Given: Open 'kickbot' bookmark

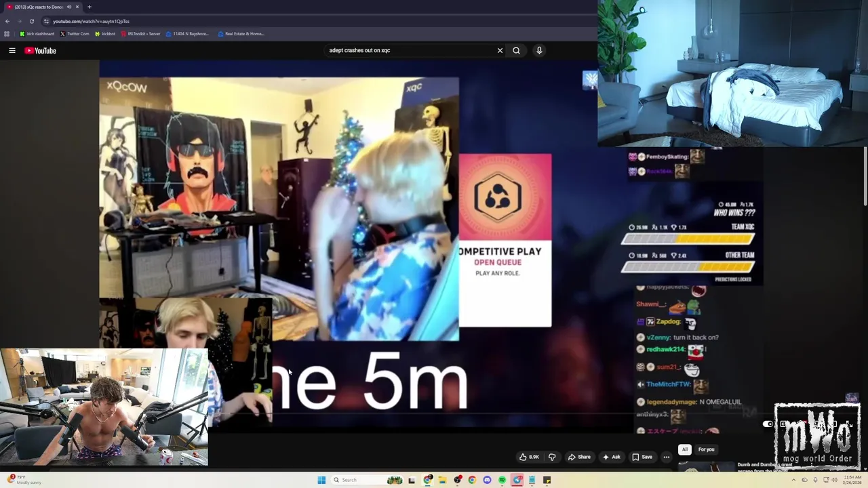Looking at the screenshot, I should [x=105, y=34].
